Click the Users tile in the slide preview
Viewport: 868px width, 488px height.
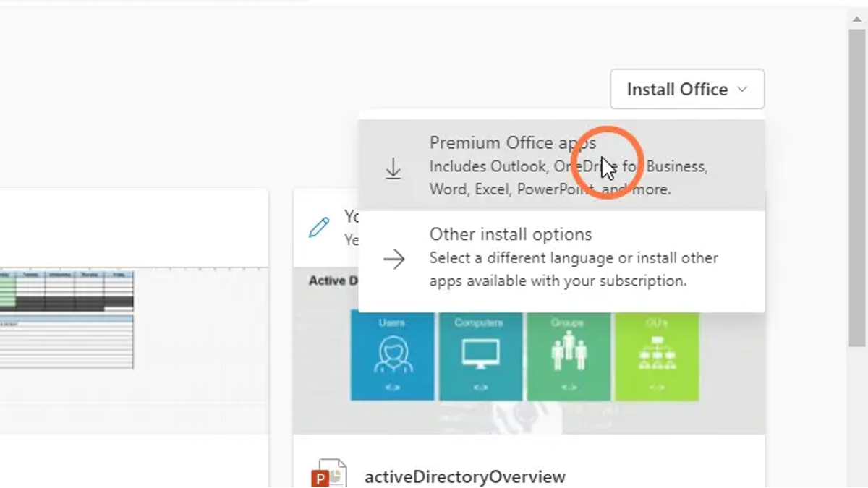[x=393, y=356]
